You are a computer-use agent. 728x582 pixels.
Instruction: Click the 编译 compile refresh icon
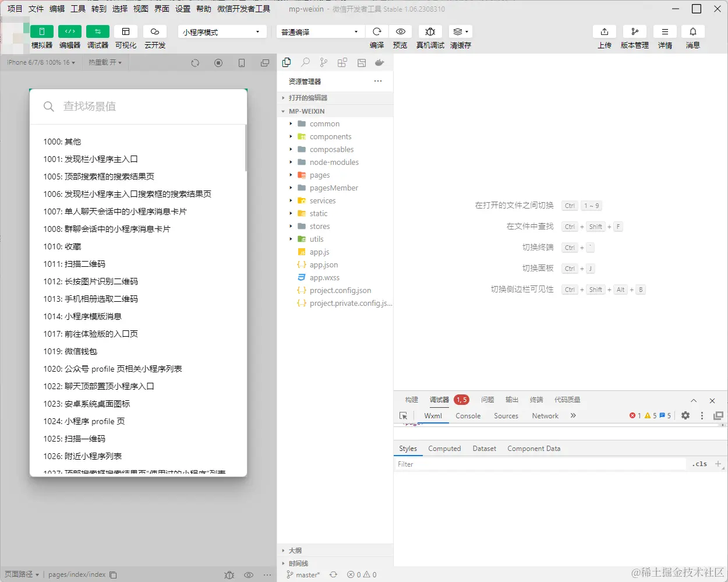point(377,31)
